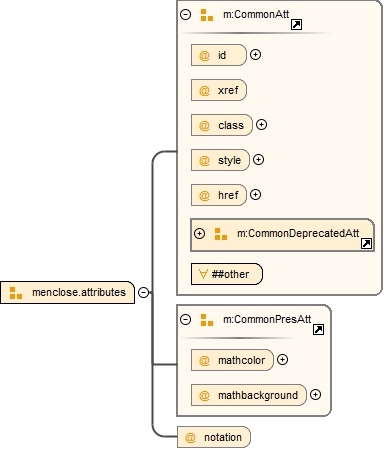Collapse the menclose.attributes node
Viewport: 384px width, 453px height.
coord(143,292)
